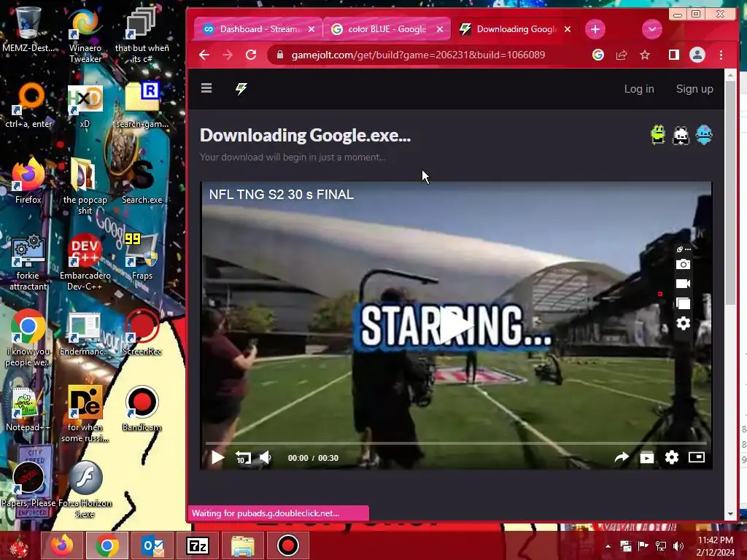
Task: Launch Embarcadero Dev-C++ from the desktop
Action: [x=85, y=262]
